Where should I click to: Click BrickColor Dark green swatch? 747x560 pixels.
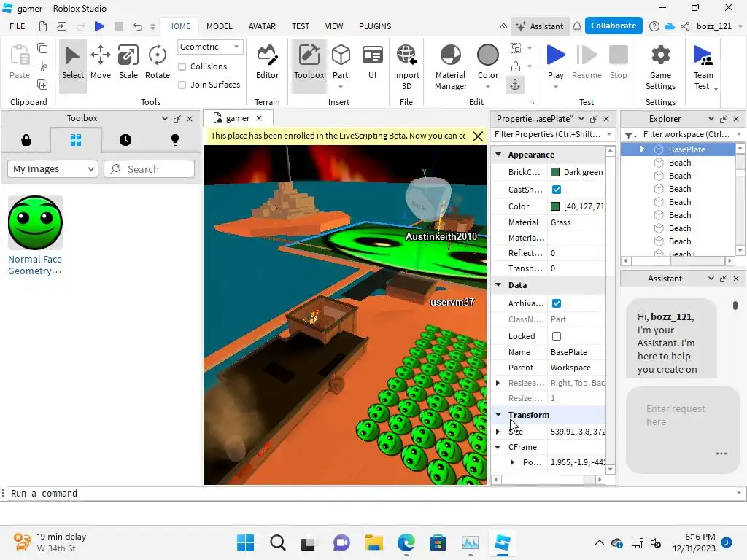[x=555, y=172]
